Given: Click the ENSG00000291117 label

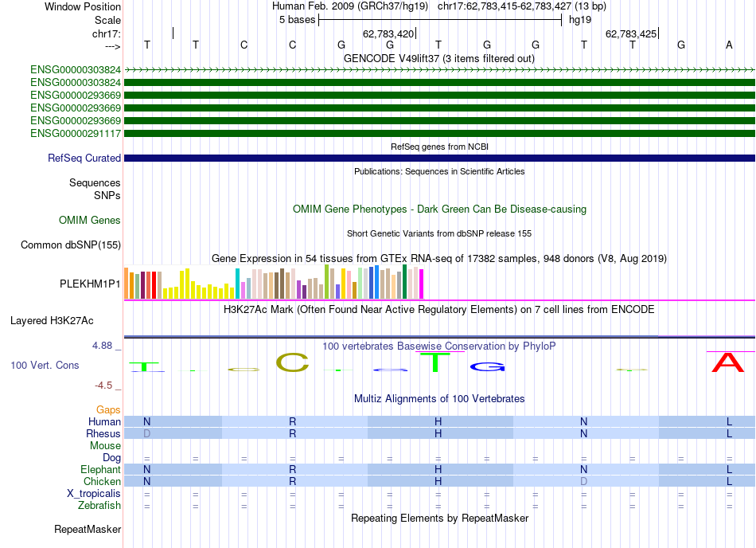Looking at the screenshot, I should [x=76, y=133].
